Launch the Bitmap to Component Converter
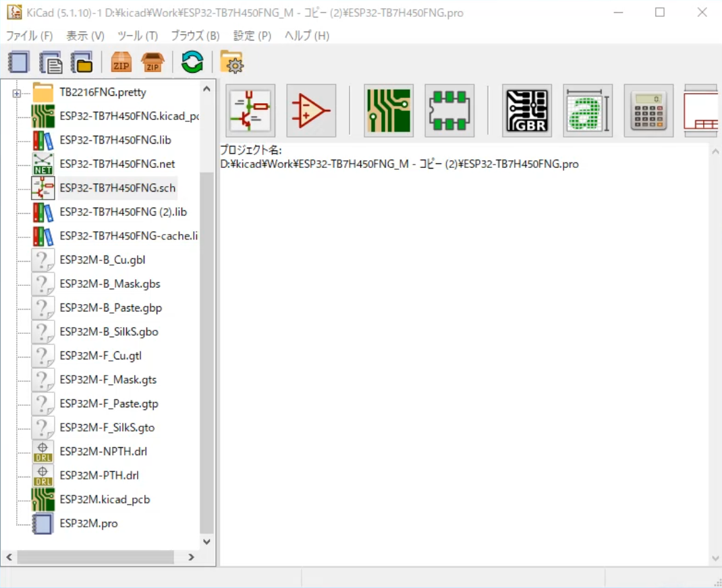This screenshot has width=722, height=588. [x=588, y=111]
